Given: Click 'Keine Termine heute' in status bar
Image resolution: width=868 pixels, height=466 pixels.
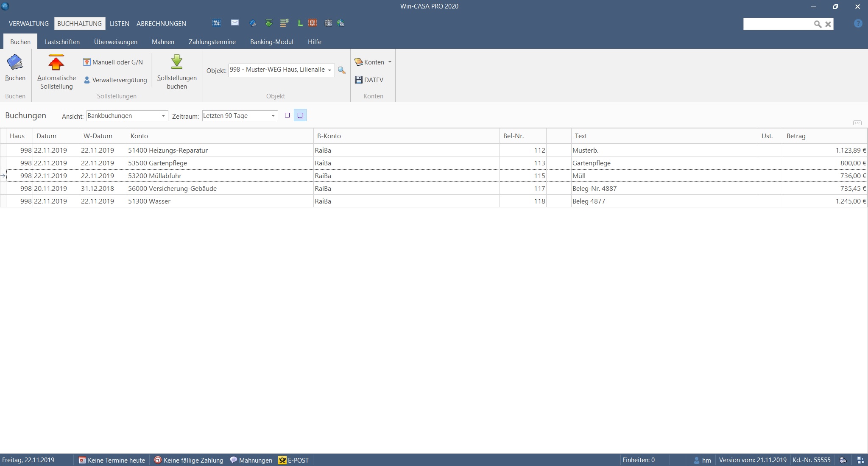Looking at the screenshot, I should [112, 460].
